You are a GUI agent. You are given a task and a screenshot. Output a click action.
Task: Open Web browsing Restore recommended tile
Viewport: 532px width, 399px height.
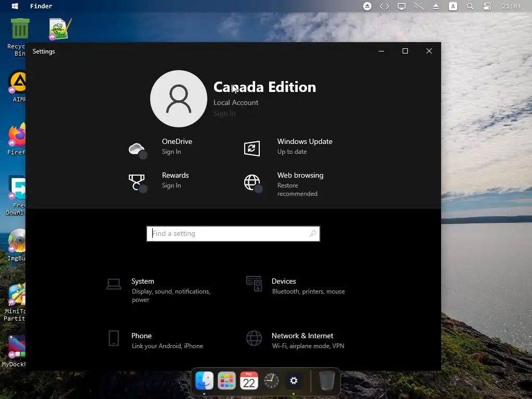284,184
